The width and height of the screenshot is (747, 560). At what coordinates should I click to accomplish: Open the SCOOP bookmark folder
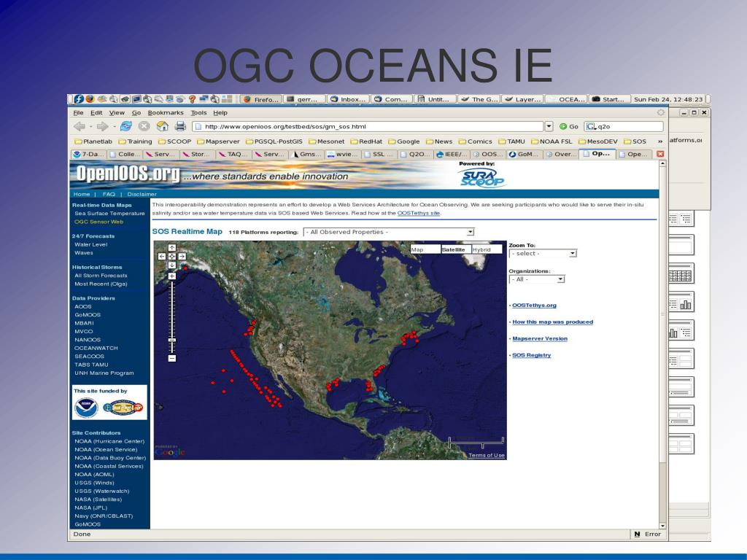tap(175, 141)
